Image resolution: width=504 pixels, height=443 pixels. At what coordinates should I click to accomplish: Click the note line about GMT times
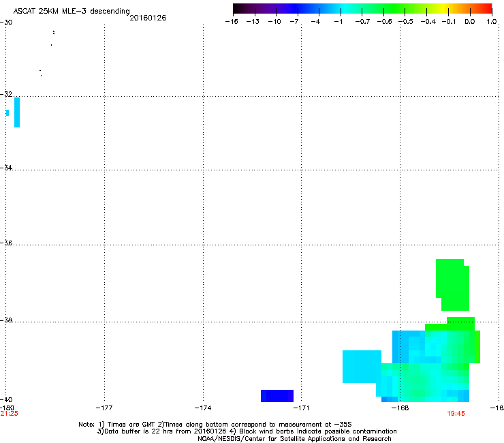[215, 425]
